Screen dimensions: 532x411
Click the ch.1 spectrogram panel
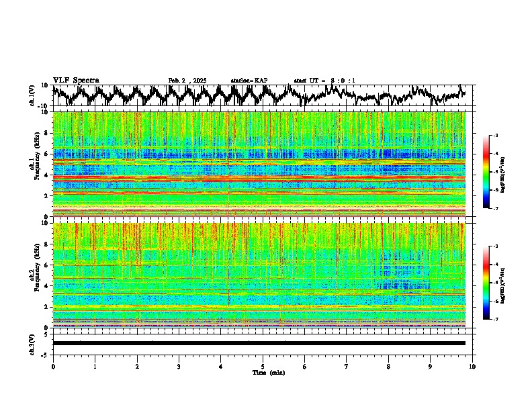click(x=259, y=164)
